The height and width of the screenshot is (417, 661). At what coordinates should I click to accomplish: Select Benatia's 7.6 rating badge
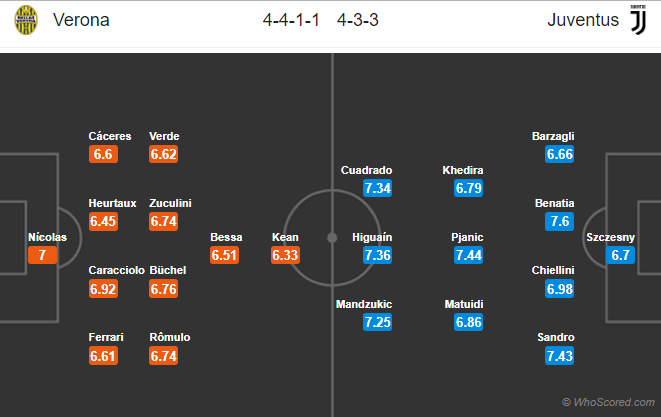pos(560,221)
